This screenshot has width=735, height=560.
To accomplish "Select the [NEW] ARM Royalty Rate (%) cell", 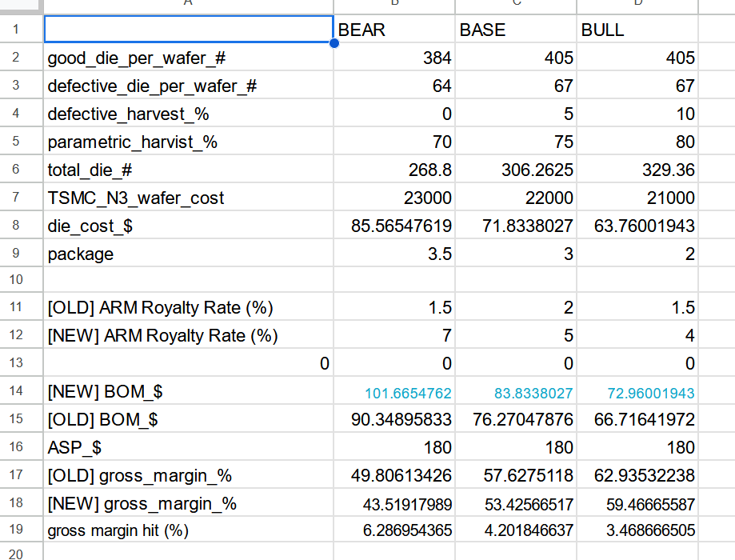I will [189, 335].
